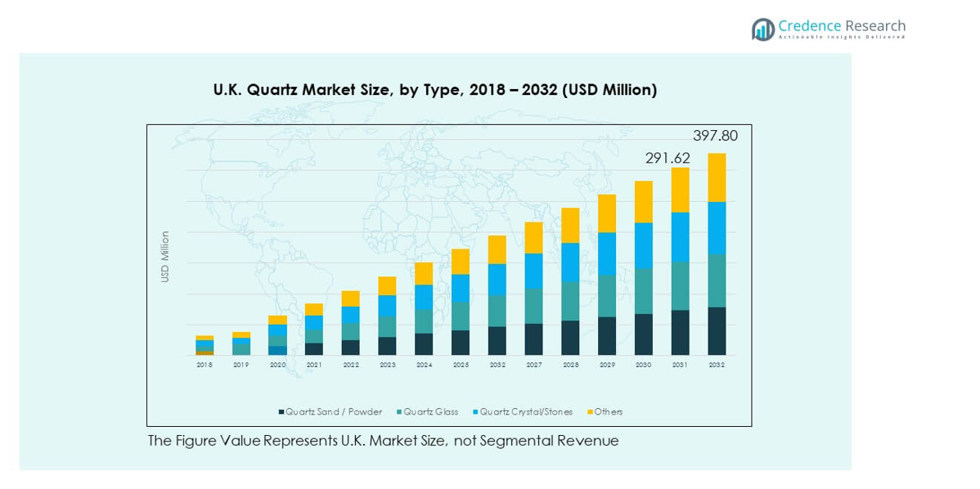Click the 2021 x-axis year label

tap(314, 365)
